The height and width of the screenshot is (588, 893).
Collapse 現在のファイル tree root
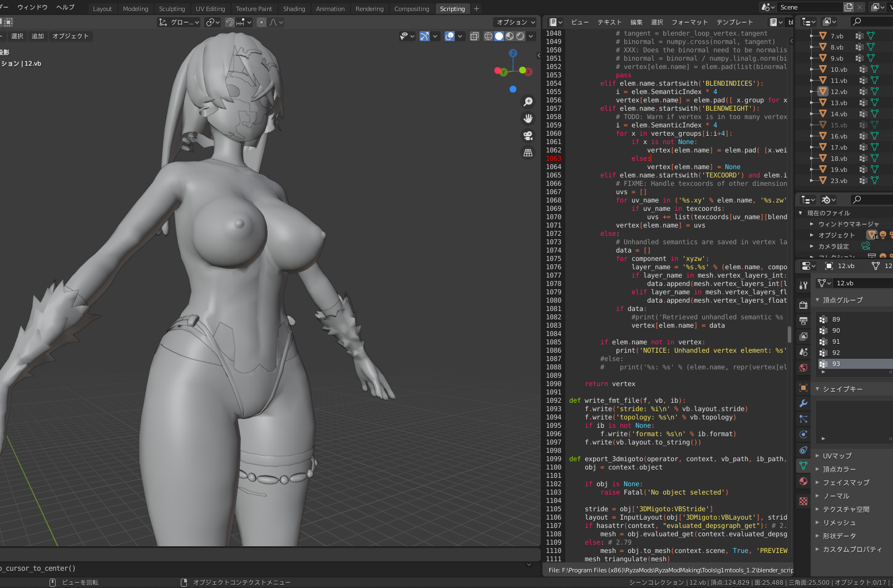[x=801, y=213]
